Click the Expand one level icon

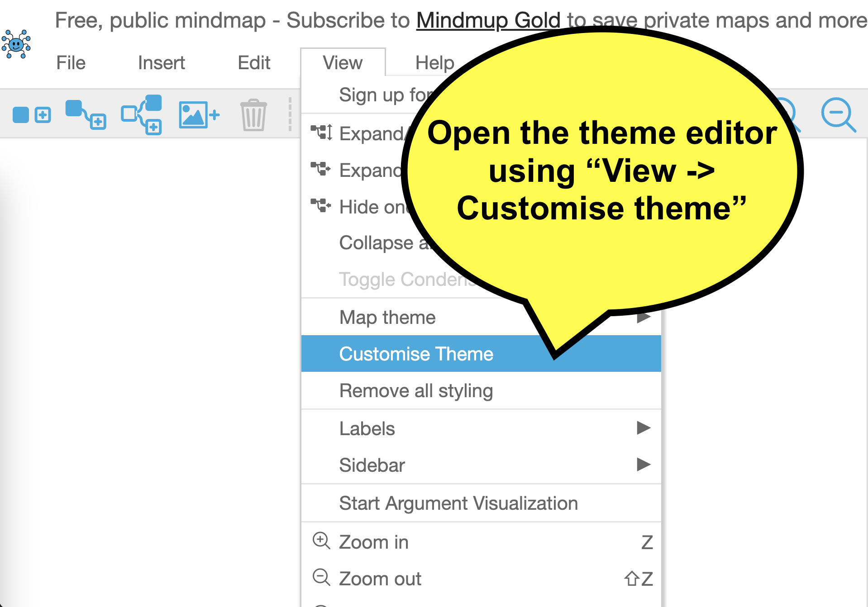point(321,169)
